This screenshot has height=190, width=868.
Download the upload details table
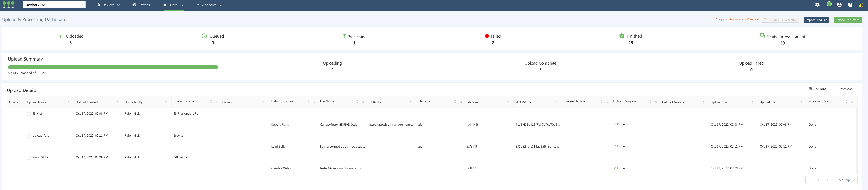[x=843, y=89]
